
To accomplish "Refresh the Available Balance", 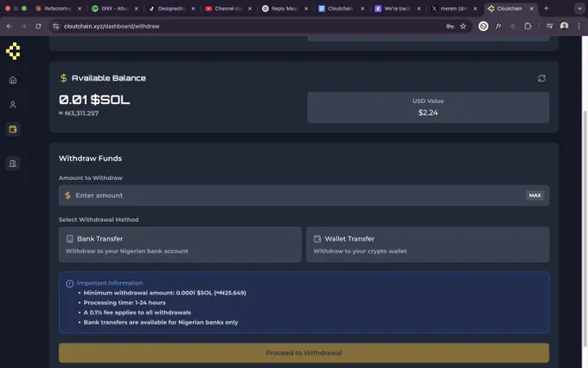I will pos(541,78).
